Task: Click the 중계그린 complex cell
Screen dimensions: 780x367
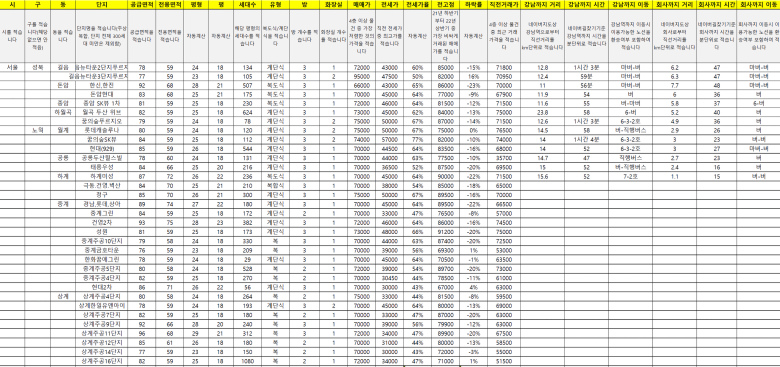Action: [101, 213]
